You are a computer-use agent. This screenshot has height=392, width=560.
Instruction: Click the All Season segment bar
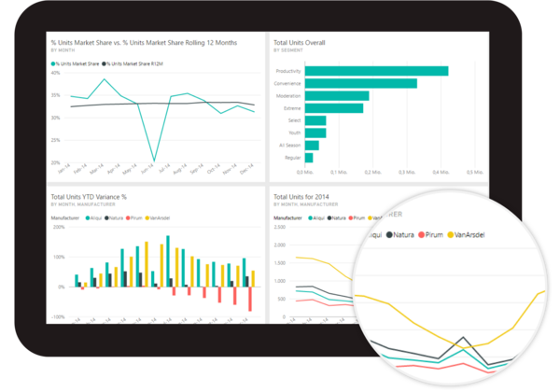pos(312,145)
